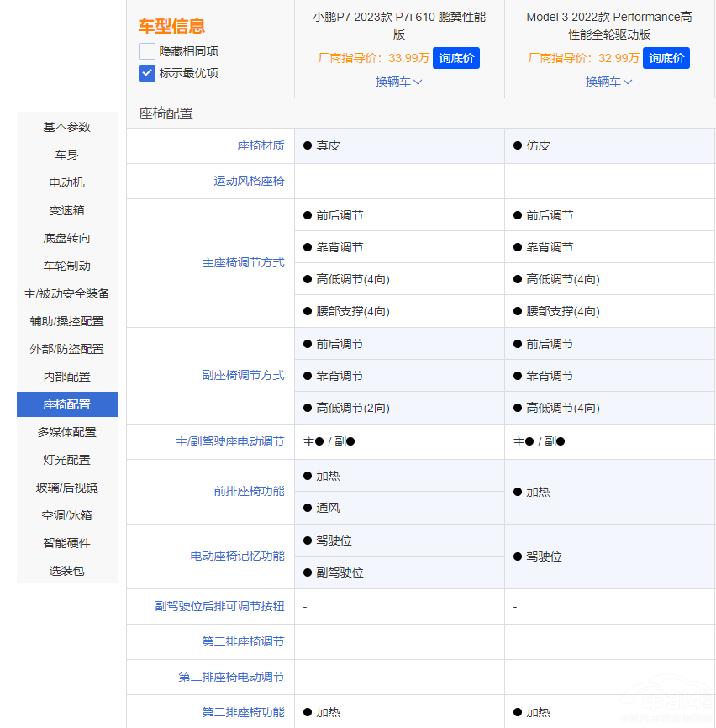Navigate to 灯光配置 sidebar item
This screenshot has width=716, height=728.
(x=67, y=460)
